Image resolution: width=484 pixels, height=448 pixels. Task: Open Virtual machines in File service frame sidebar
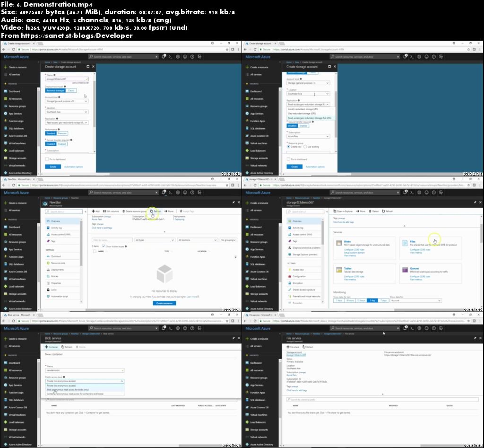(x=259, y=415)
